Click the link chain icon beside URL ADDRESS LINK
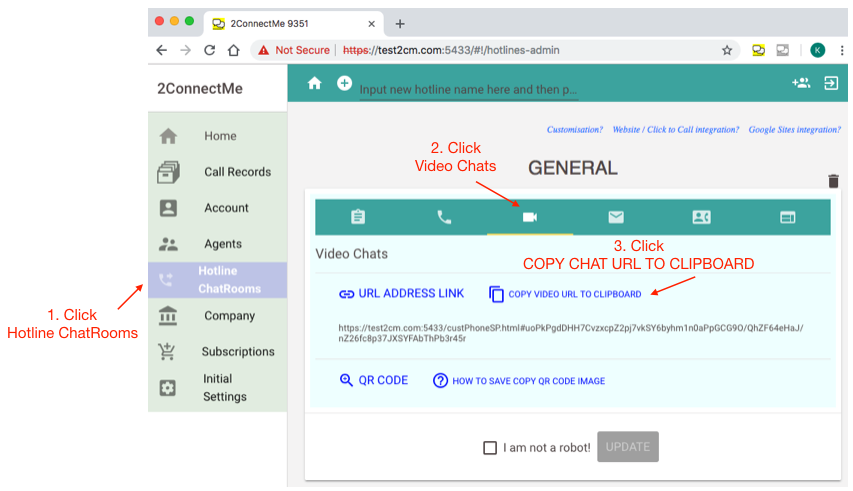Viewport: 853px width, 491px height. pos(347,294)
